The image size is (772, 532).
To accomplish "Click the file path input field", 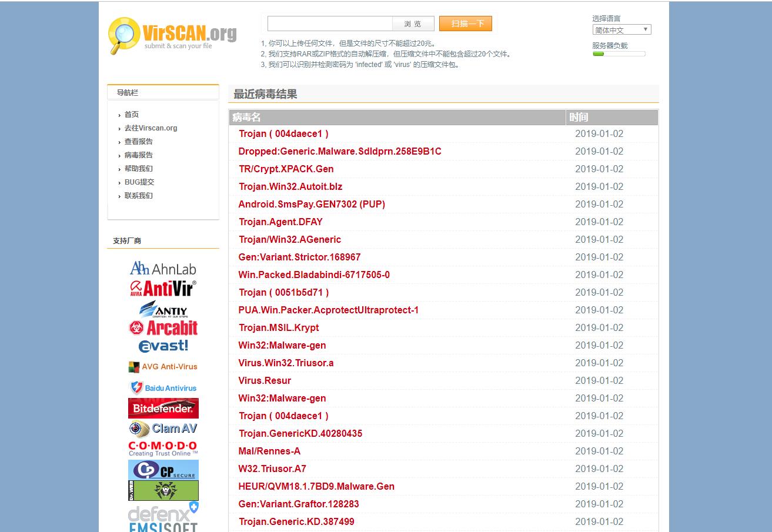I will tap(330, 24).
